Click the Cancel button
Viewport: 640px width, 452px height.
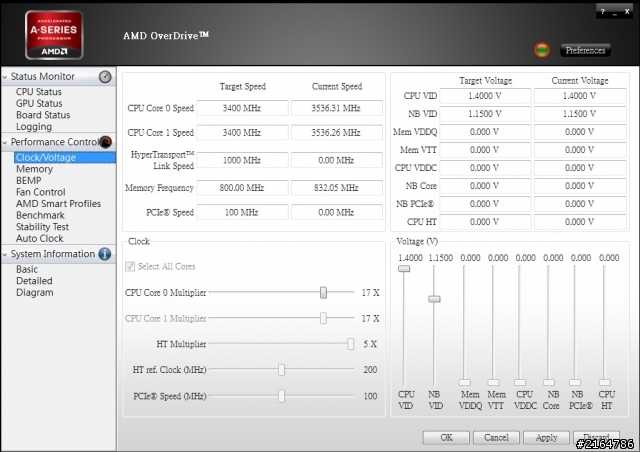[x=496, y=437]
